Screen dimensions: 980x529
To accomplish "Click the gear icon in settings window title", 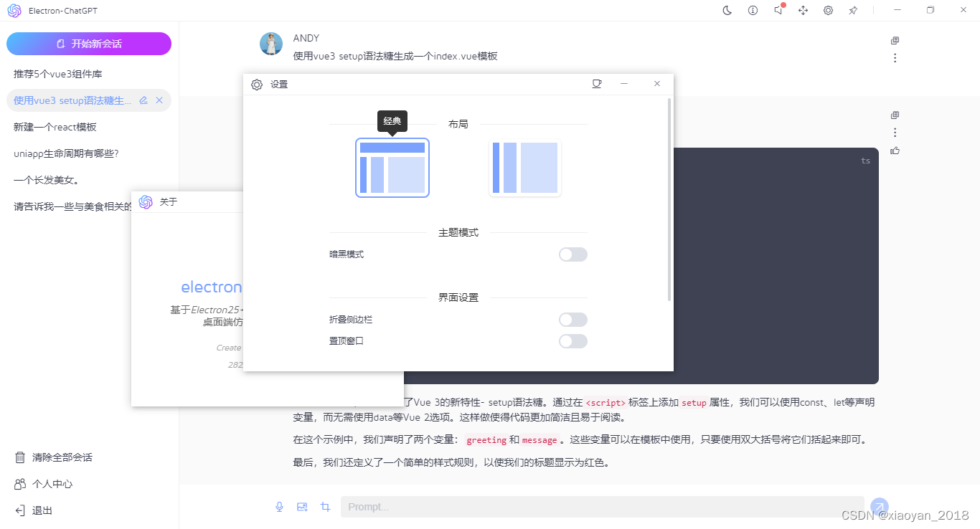I will tap(257, 85).
